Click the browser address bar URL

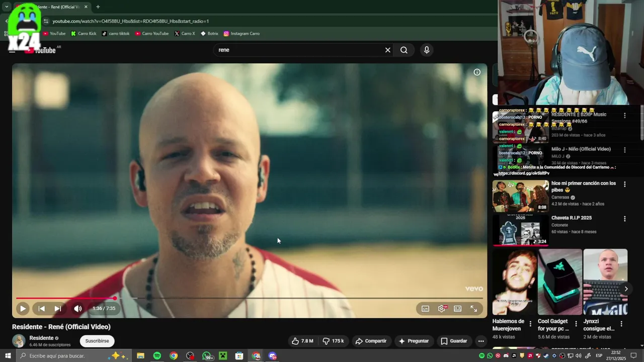pos(131,21)
